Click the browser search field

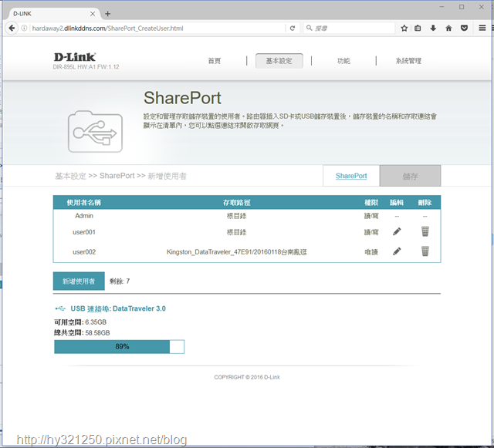click(350, 28)
